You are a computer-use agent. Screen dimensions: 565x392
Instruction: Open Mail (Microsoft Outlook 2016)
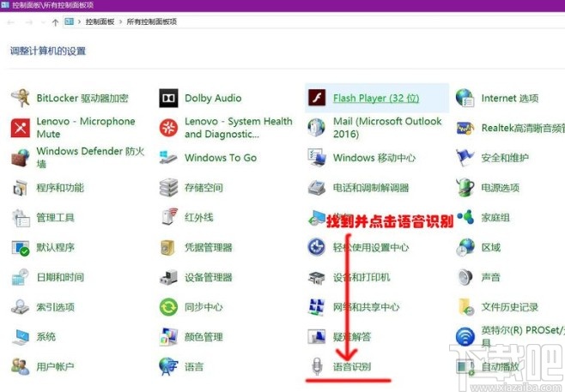point(386,128)
